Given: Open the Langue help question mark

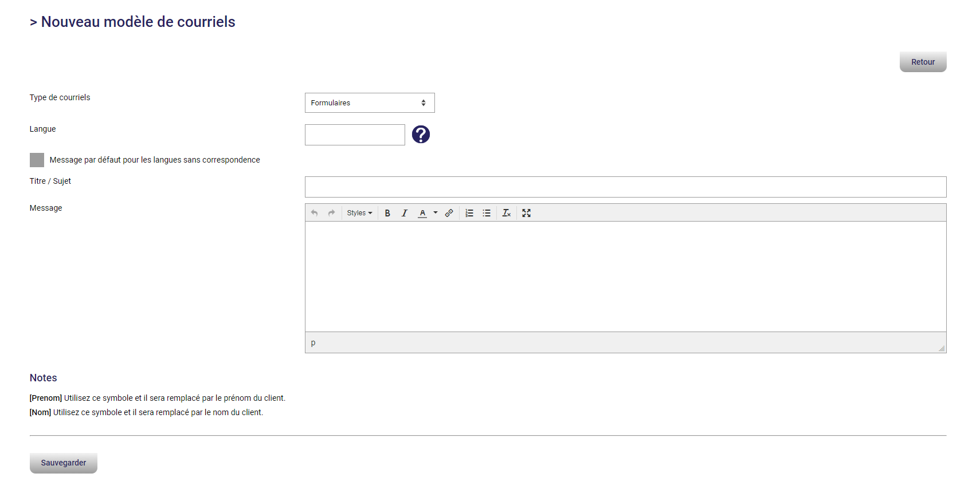Looking at the screenshot, I should 421,135.
